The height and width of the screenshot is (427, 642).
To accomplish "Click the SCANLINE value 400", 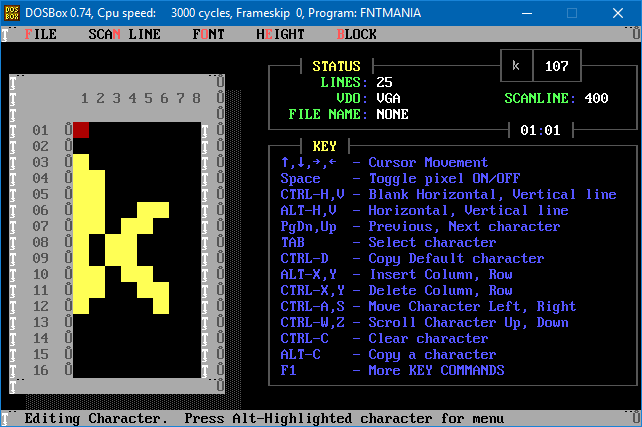I will pos(596,99).
